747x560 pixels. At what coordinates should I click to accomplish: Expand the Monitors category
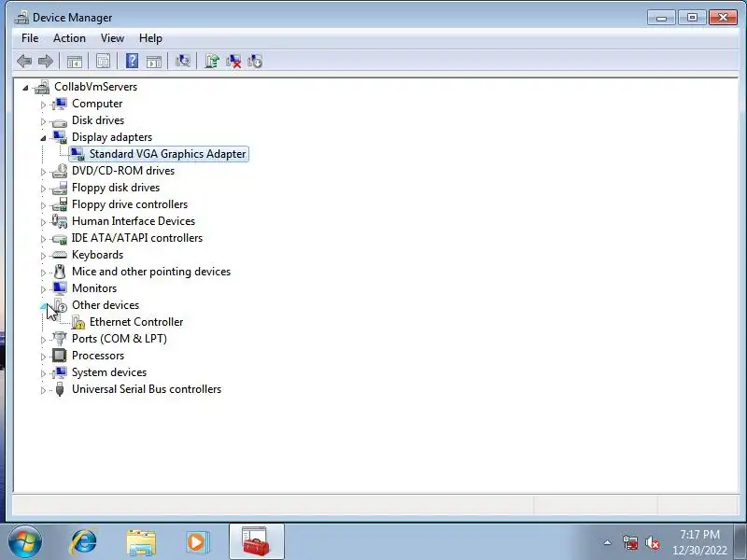coord(43,289)
